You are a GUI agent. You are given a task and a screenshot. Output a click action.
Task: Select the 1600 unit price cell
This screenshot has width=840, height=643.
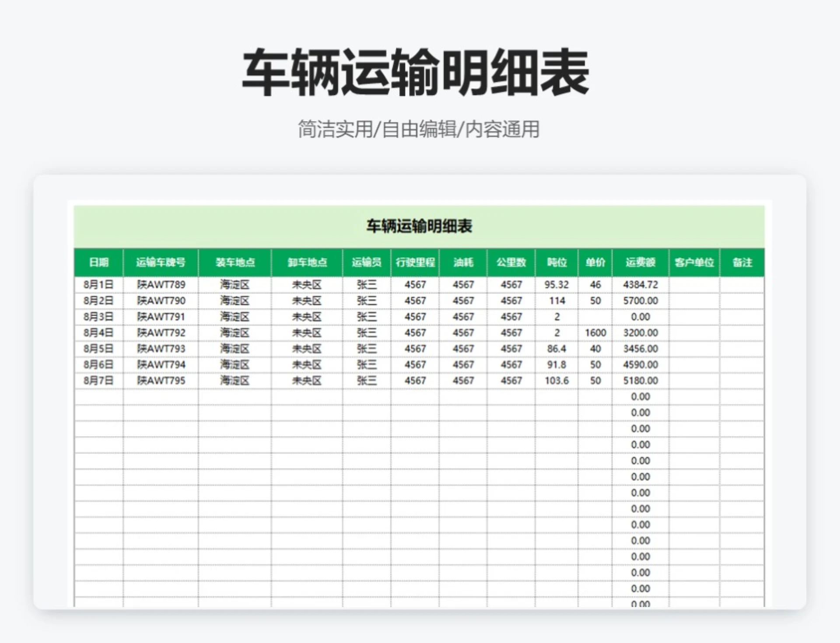click(595, 332)
